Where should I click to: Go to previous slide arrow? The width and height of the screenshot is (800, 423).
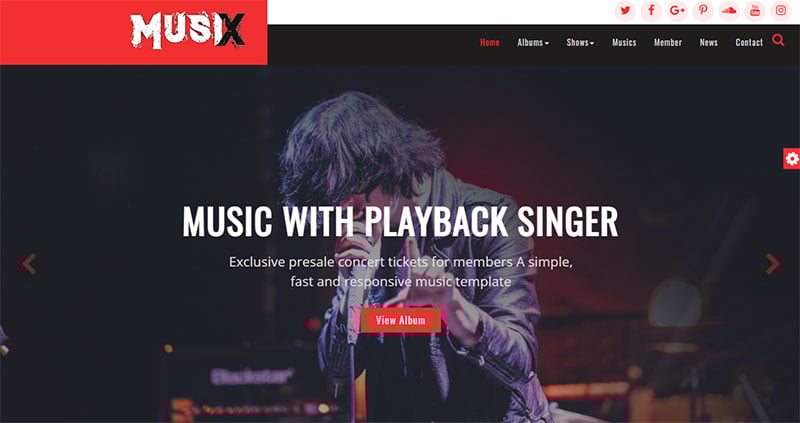pyautogui.click(x=29, y=264)
